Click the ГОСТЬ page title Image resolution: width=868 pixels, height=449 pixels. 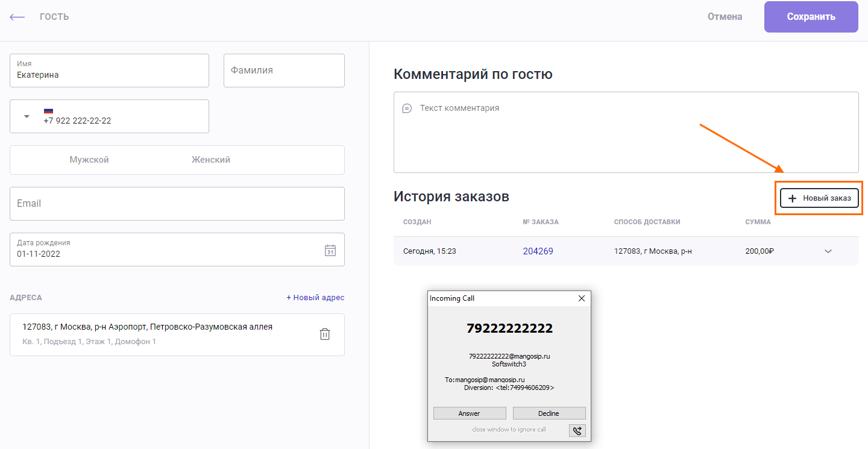[x=54, y=17]
